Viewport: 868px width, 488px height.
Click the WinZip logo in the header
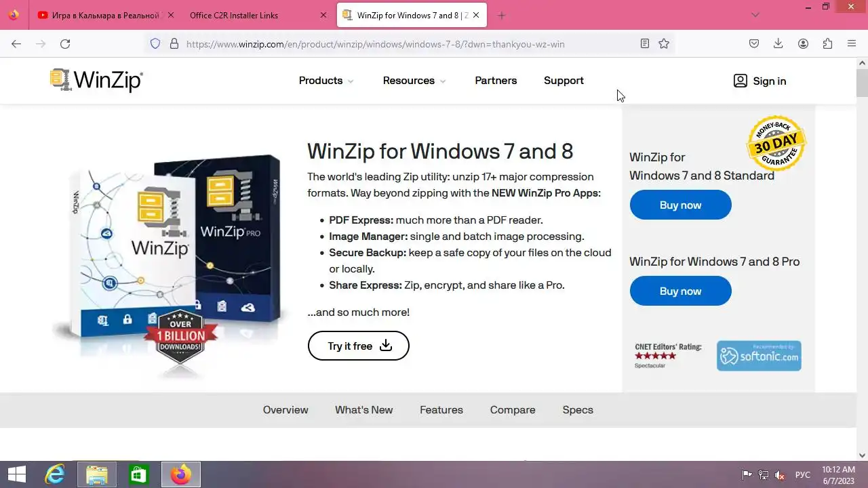(96, 80)
